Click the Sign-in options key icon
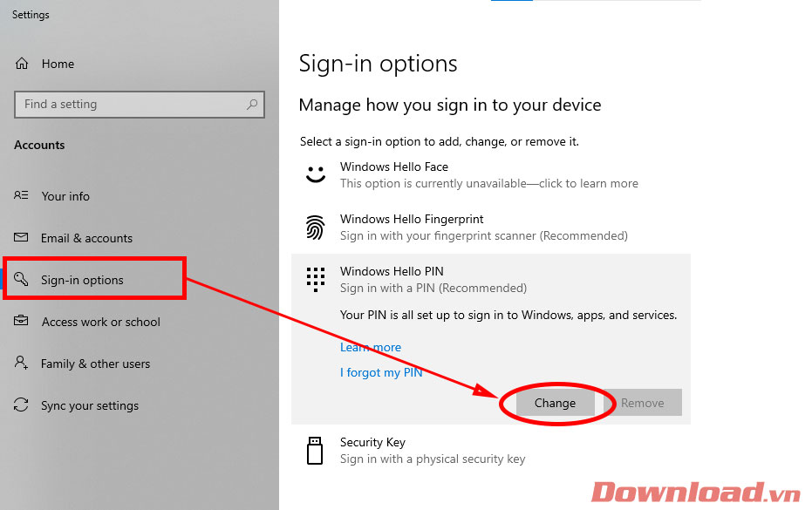 (x=23, y=280)
